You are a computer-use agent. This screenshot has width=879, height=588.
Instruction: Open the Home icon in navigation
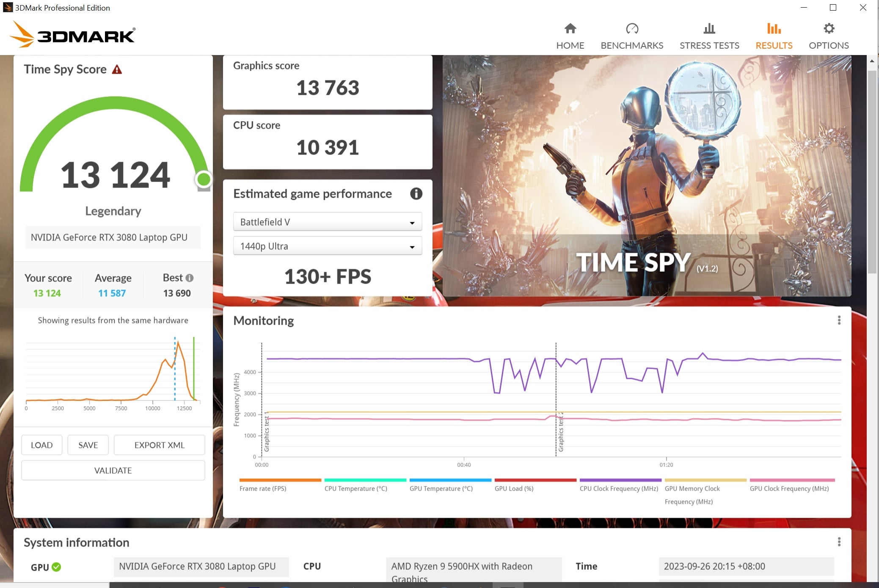click(x=570, y=28)
